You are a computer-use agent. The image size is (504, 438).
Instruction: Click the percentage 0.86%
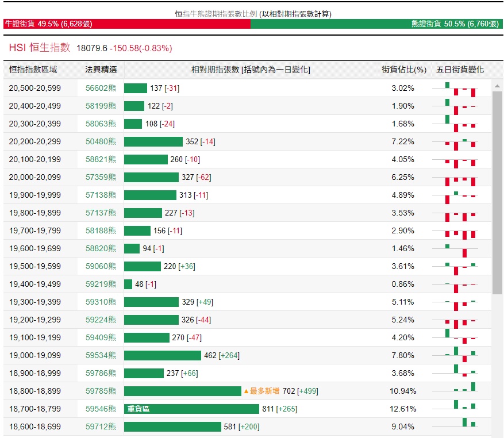click(403, 285)
